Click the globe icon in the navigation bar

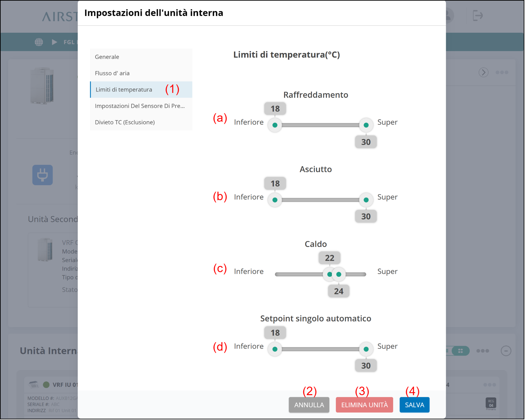click(39, 42)
